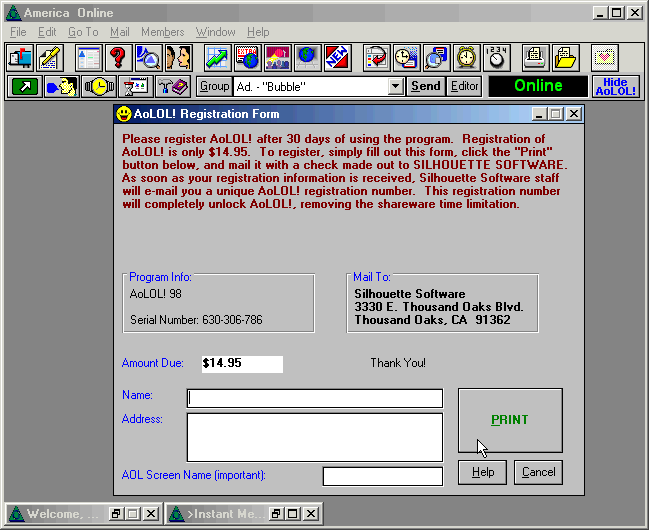Click the alarm clock toolbar icon
The image size is (649, 530).
pos(466,57)
